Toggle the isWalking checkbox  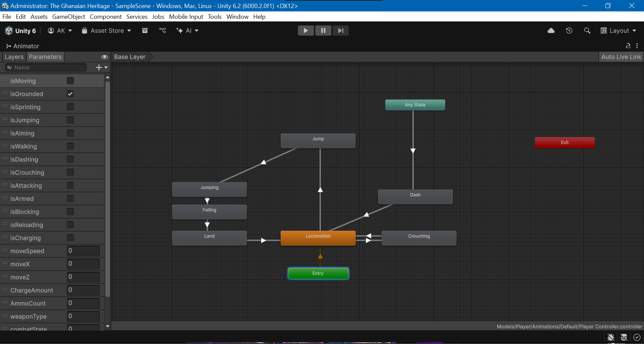[70, 146]
